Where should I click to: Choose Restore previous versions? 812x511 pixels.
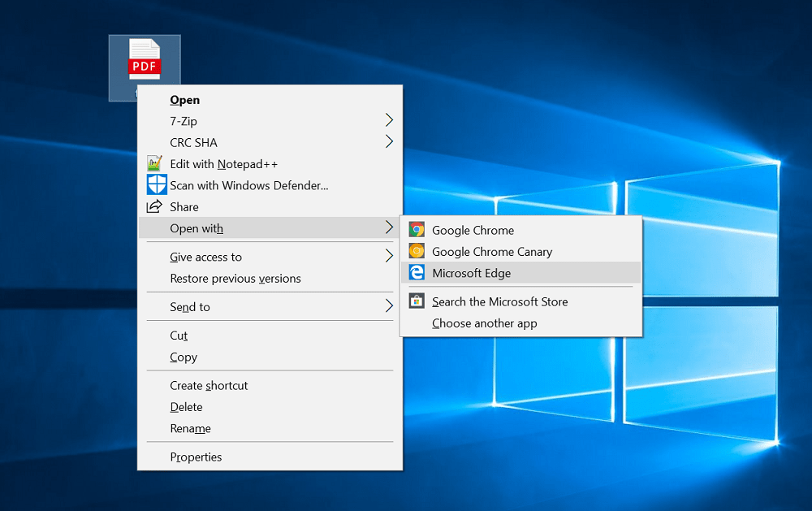tap(270, 278)
